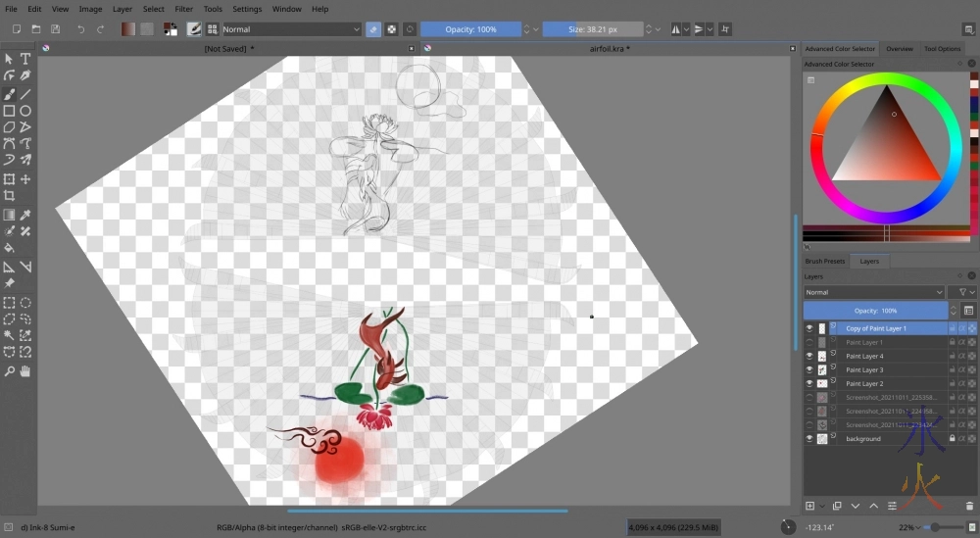
Task: Open the Filter menu
Action: click(183, 9)
